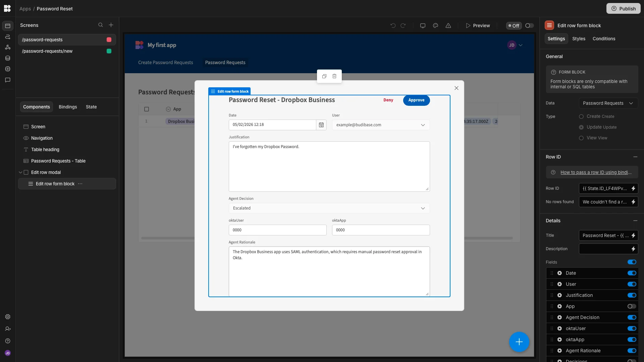Open Row ID binding lightning icon
Screen dimensions: 644x362
coord(633,188)
